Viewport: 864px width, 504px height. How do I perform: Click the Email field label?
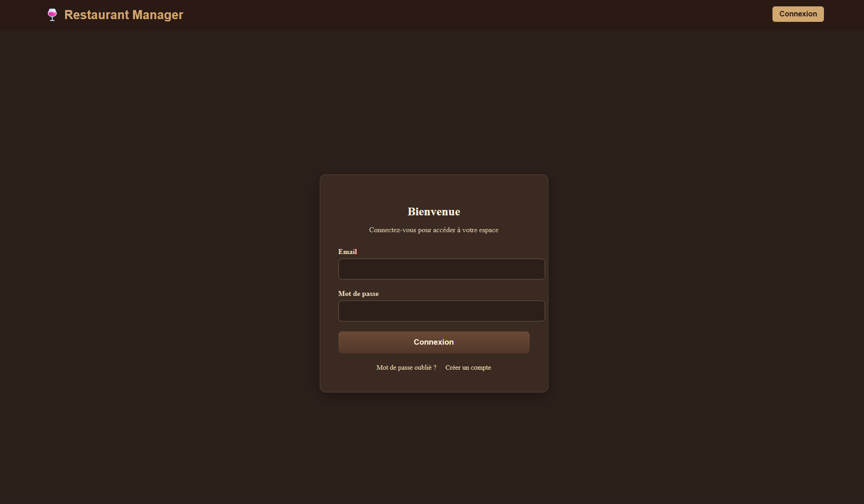point(347,252)
